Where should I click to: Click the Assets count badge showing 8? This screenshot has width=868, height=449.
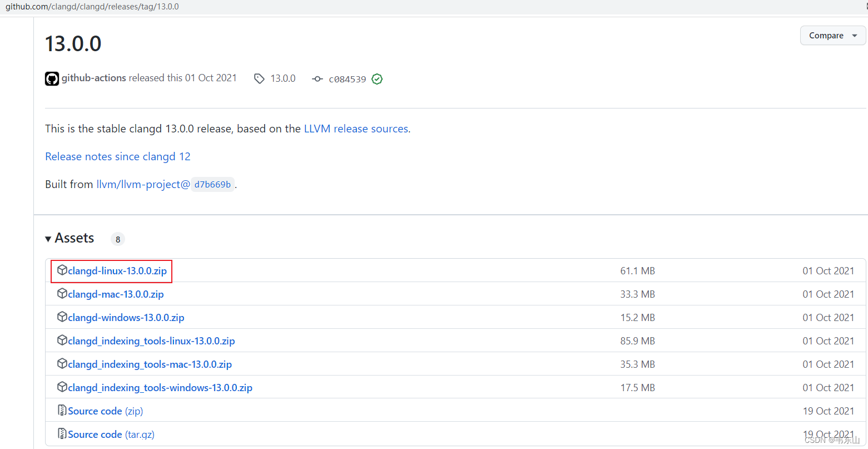point(118,239)
